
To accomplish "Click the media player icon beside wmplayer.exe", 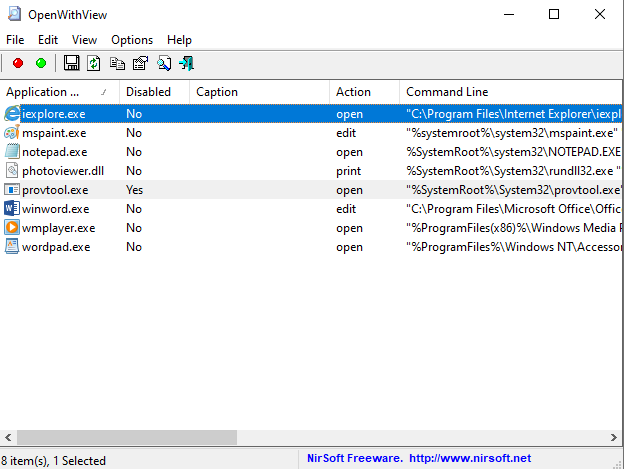I will coord(12,228).
